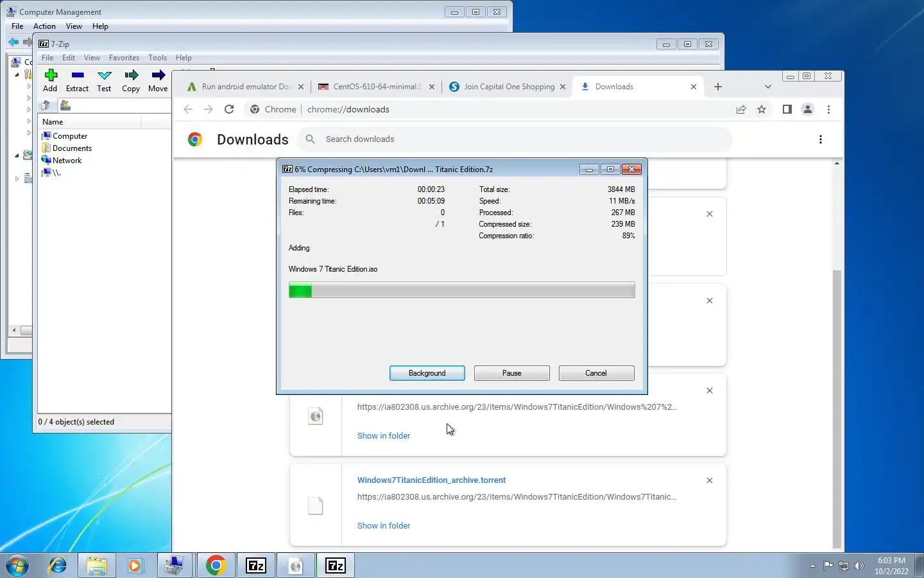Click the Back arrow in Computer Management toolbar
Screen dimensions: 924x578
coord(13,42)
